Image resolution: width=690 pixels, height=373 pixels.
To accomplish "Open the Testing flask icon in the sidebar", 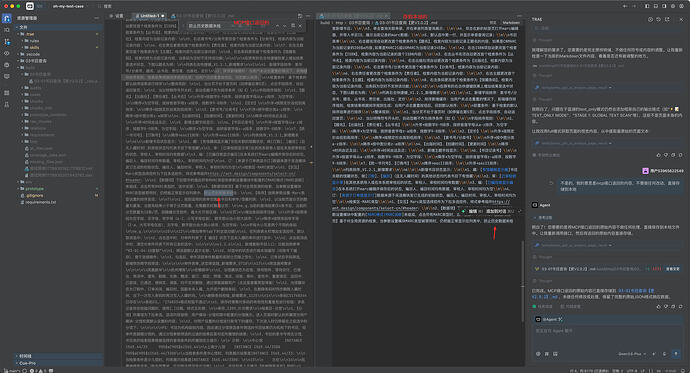I will [x=7, y=105].
